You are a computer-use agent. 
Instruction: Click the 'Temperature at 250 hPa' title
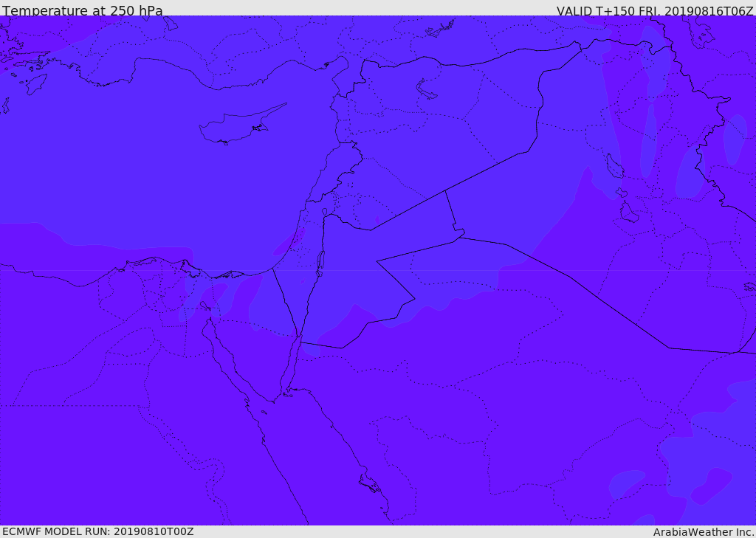click(x=83, y=10)
